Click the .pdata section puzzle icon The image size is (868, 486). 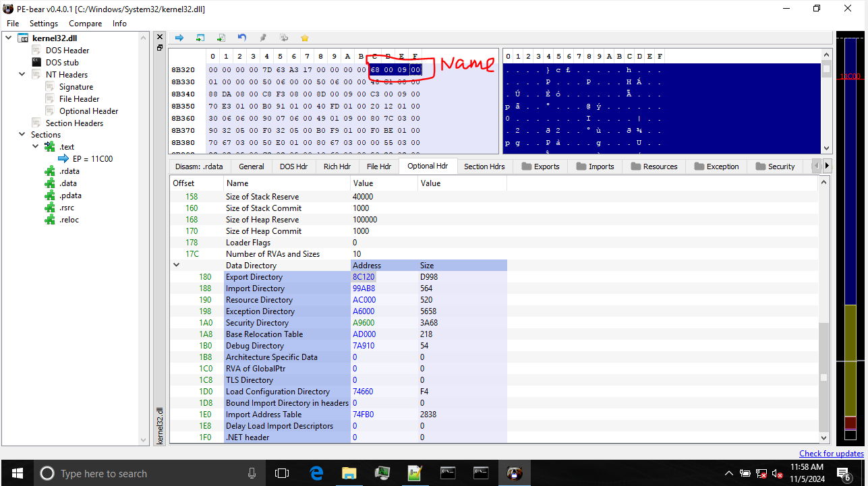coord(49,195)
